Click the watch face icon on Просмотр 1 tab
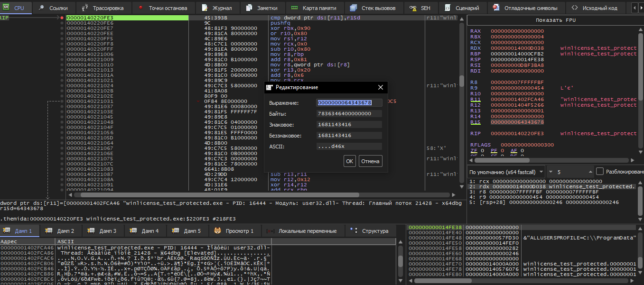This screenshot has height=285, width=644. [x=218, y=231]
